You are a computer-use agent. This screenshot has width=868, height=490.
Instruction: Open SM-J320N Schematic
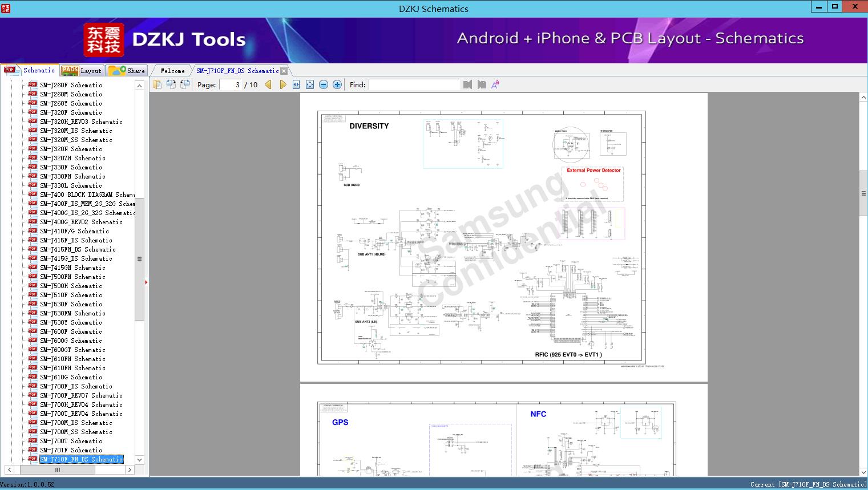71,149
